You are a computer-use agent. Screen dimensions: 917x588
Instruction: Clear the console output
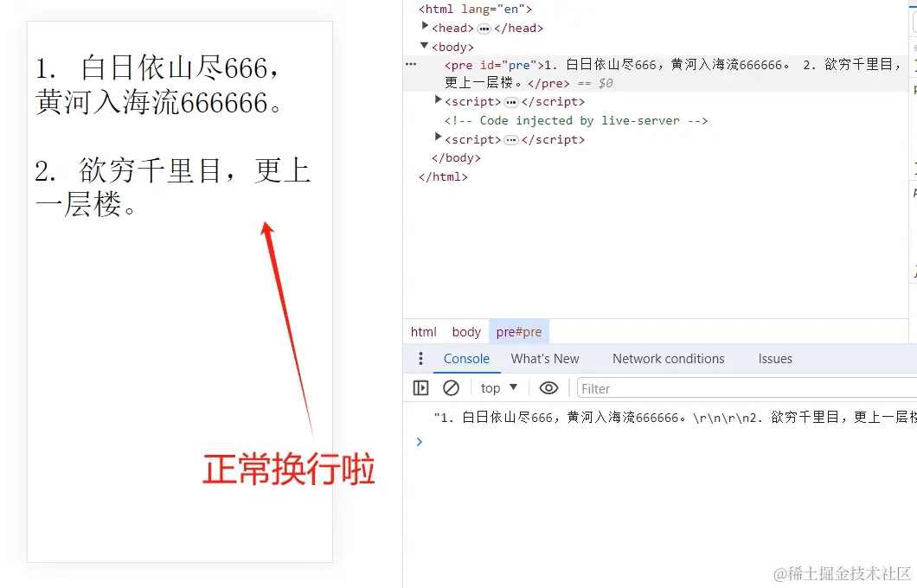point(451,388)
